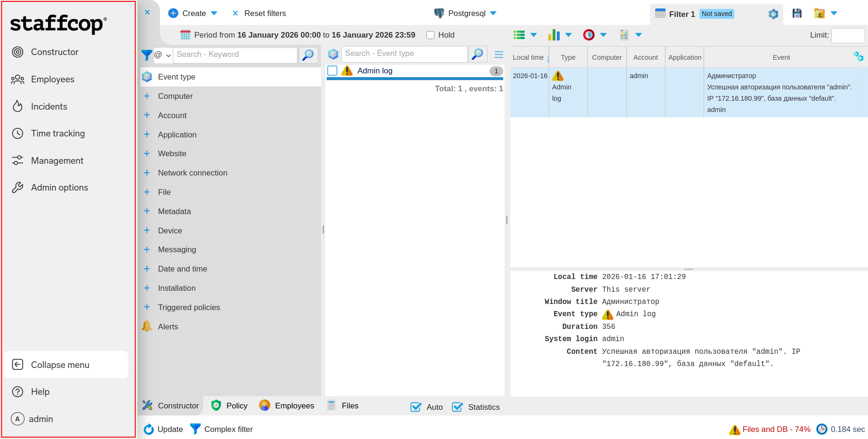868x439 pixels.
Task: Open the bar chart view icon
Action: [x=554, y=35]
